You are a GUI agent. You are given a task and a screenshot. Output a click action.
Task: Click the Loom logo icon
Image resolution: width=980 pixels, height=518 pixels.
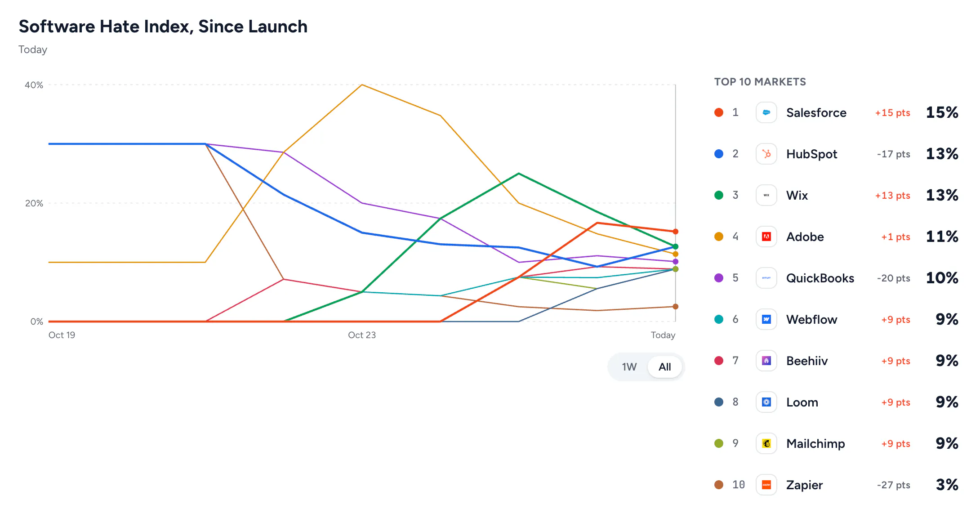pos(766,402)
